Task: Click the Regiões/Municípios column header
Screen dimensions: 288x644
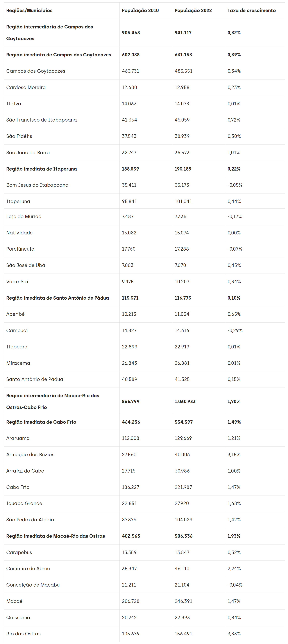Action: (x=29, y=10)
